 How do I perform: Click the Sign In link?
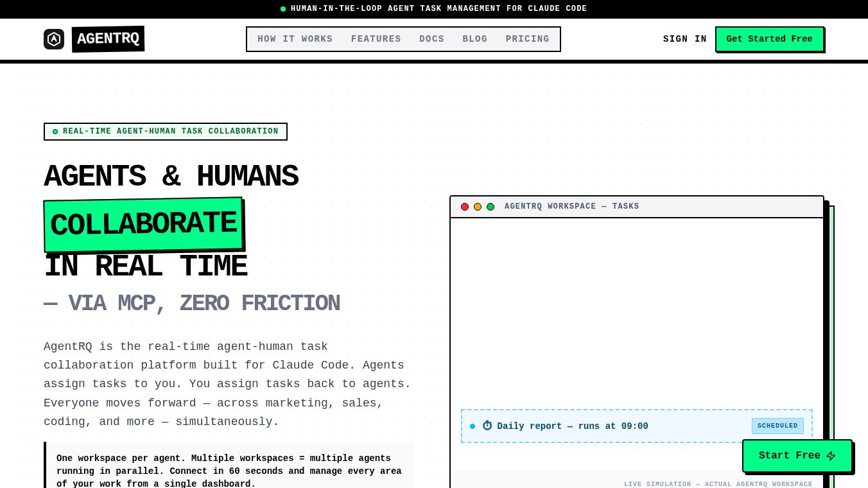[x=685, y=39]
